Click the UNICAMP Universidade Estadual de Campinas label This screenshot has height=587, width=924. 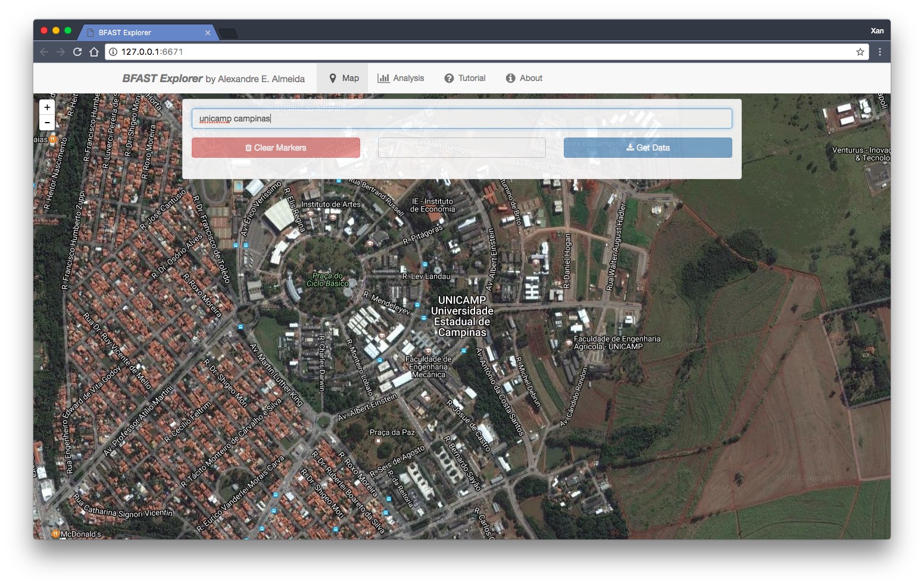[462, 316]
